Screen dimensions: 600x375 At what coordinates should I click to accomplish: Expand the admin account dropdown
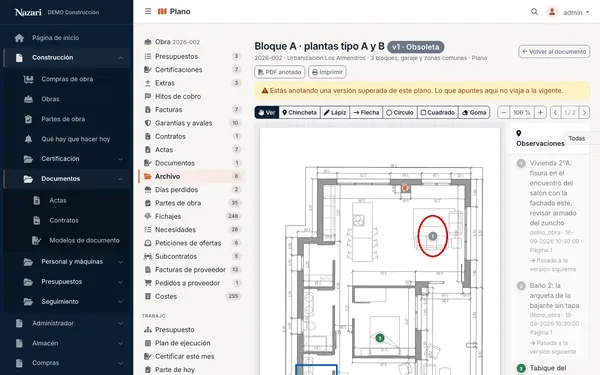(576, 12)
